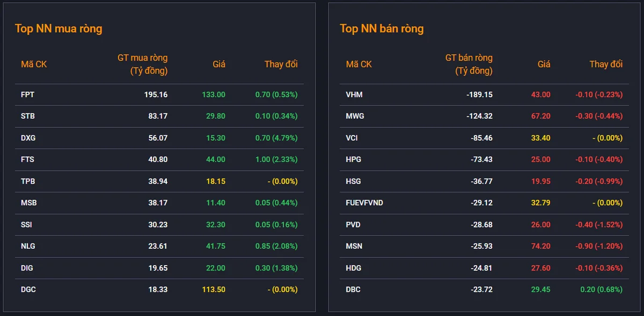644x316 pixels.
Task: Click the 'Top NN mua ròng' heading
Action: [58, 28]
